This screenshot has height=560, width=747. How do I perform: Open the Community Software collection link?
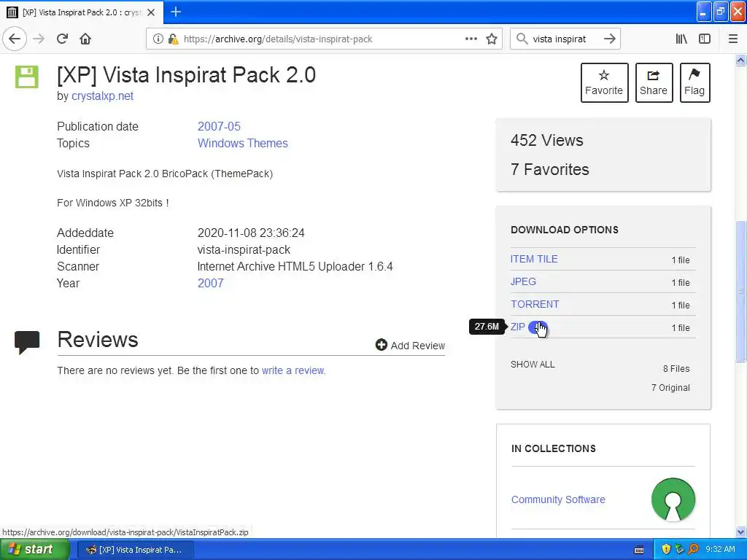[558, 499]
